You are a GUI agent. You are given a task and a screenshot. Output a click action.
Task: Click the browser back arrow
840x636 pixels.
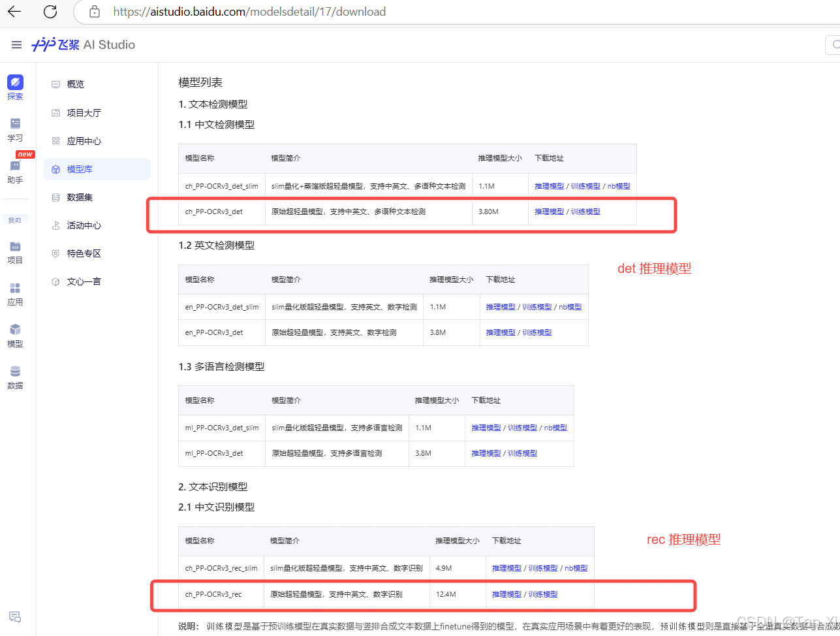coord(14,11)
